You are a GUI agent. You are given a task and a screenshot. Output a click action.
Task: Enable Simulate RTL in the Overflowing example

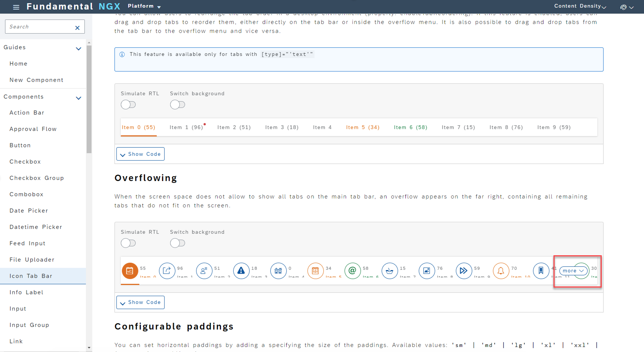[x=128, y=243]
